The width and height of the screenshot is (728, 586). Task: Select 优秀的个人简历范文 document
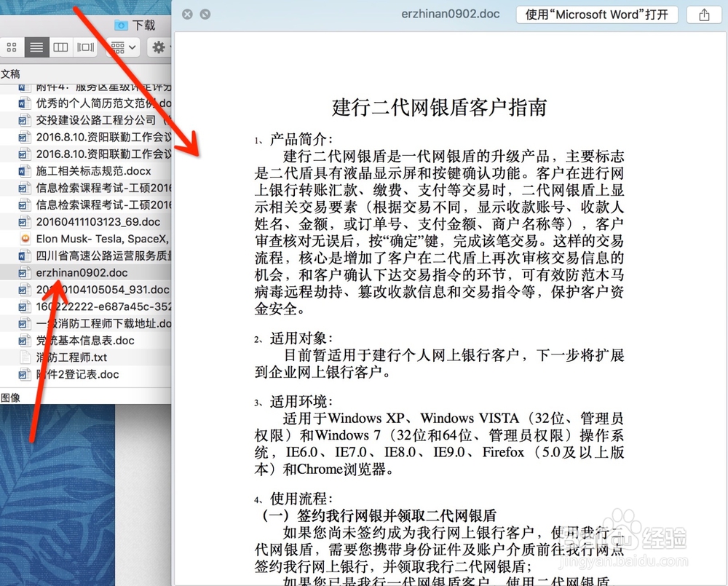[x=86, y=103]
